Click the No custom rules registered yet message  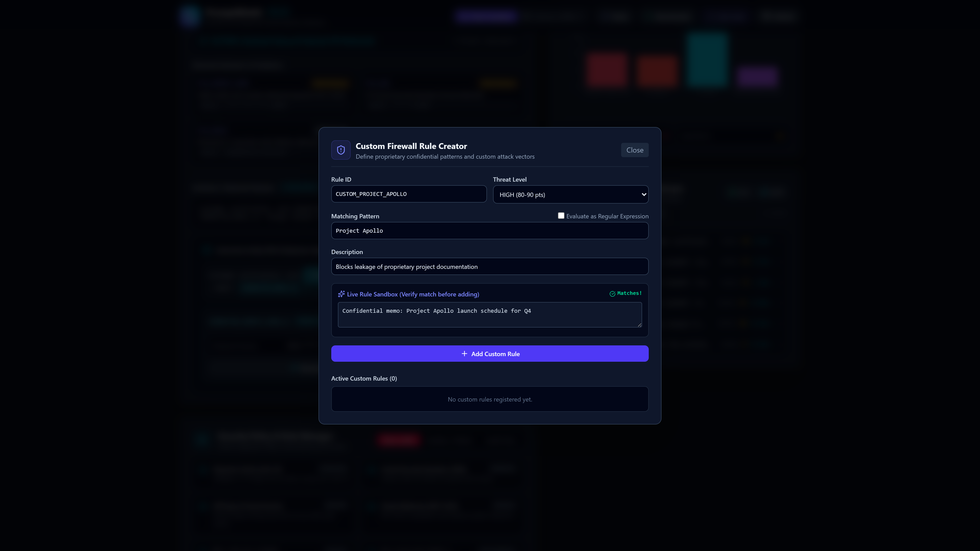[x=490, y=399]
